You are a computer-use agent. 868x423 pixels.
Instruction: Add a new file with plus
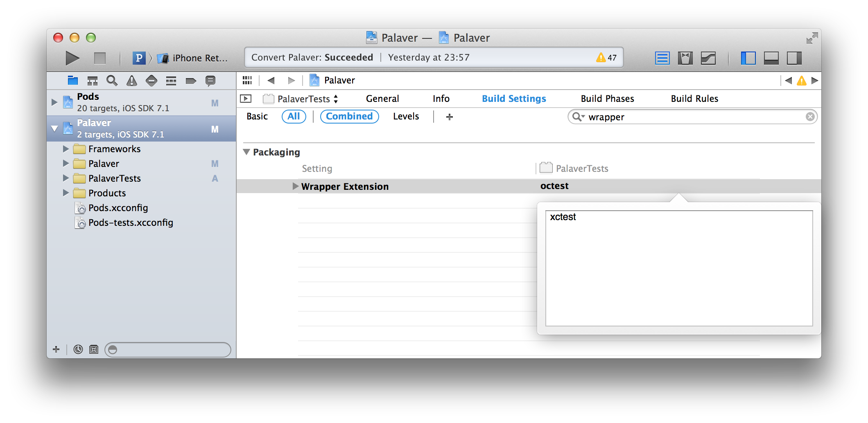pyautogui.click(x=56, y=349)
